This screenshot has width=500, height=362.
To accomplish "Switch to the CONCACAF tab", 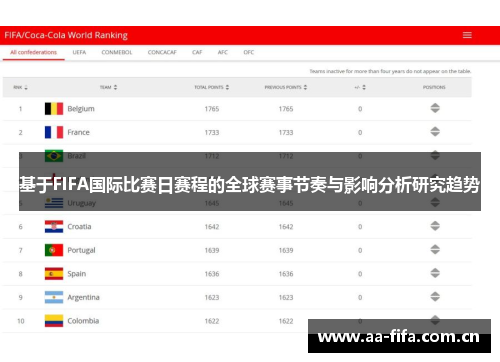I will (x=162, y=52).
